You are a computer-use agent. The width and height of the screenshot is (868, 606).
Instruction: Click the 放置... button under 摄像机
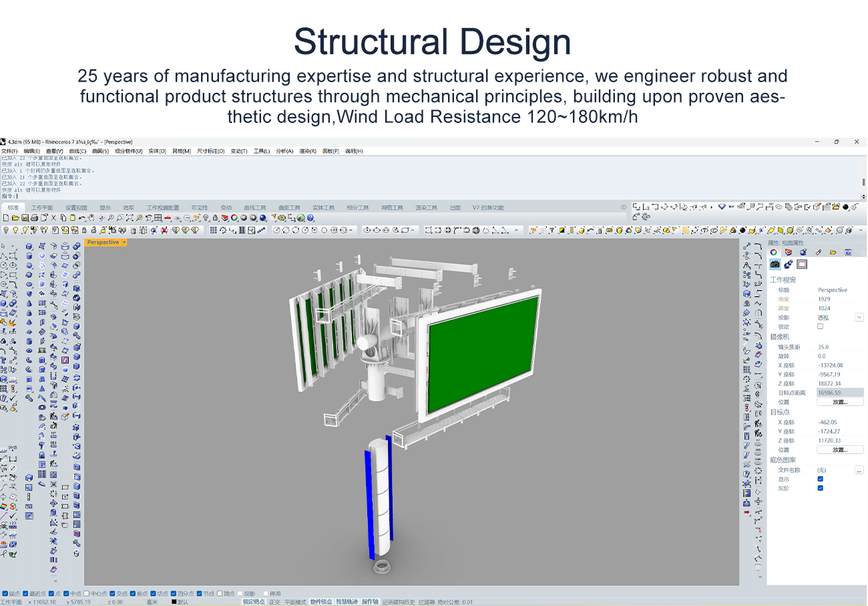[839, 402]
